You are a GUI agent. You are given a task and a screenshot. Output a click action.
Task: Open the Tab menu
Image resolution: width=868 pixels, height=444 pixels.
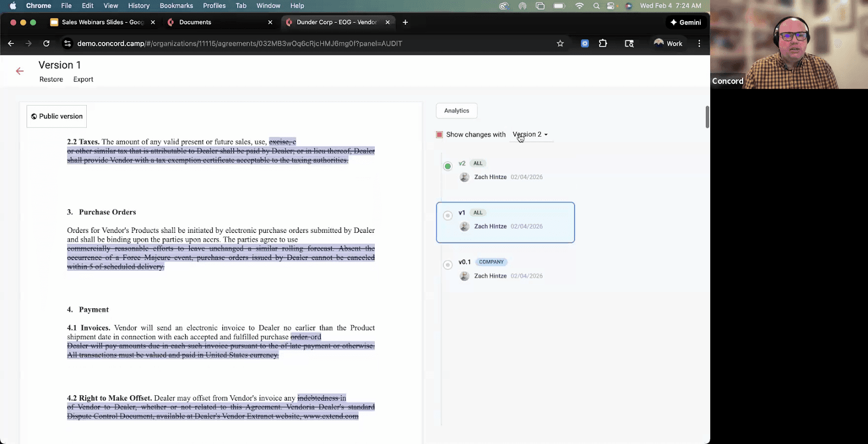[x=241, y=5]
